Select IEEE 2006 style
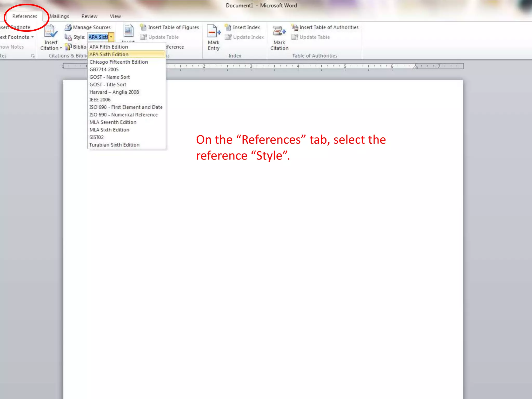This screenshot has width=532, height=399. (127, 99)
